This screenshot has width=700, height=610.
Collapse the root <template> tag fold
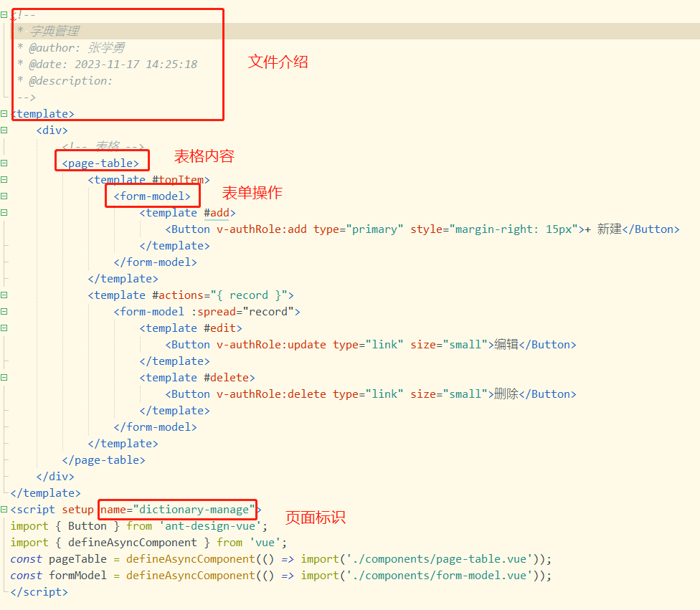click(4, 113)
